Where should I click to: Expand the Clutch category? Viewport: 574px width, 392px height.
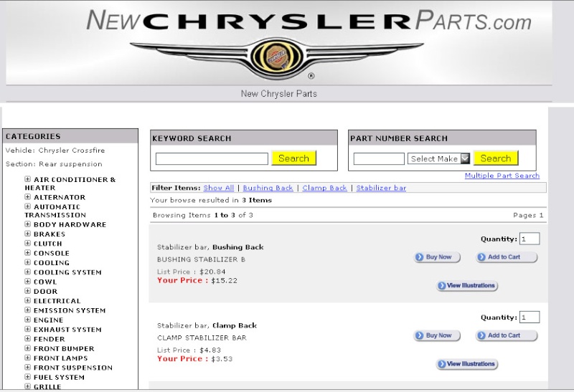click(27, 243)
